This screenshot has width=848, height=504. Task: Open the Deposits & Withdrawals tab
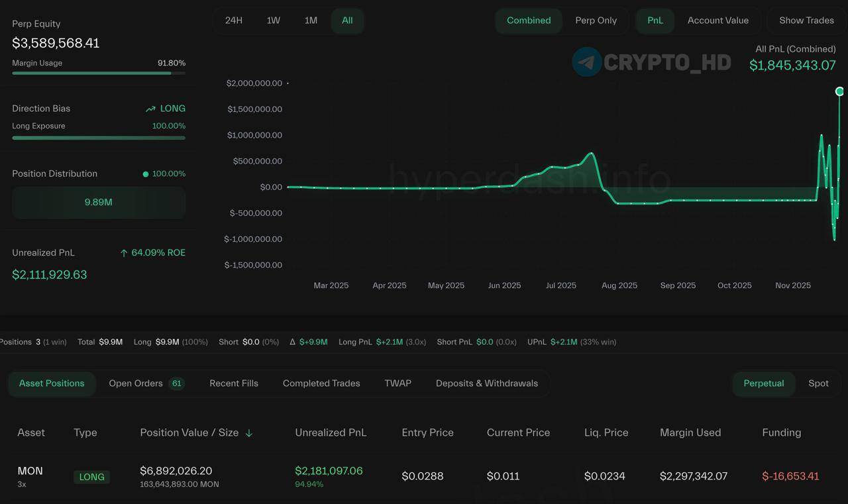click(486, 383)
